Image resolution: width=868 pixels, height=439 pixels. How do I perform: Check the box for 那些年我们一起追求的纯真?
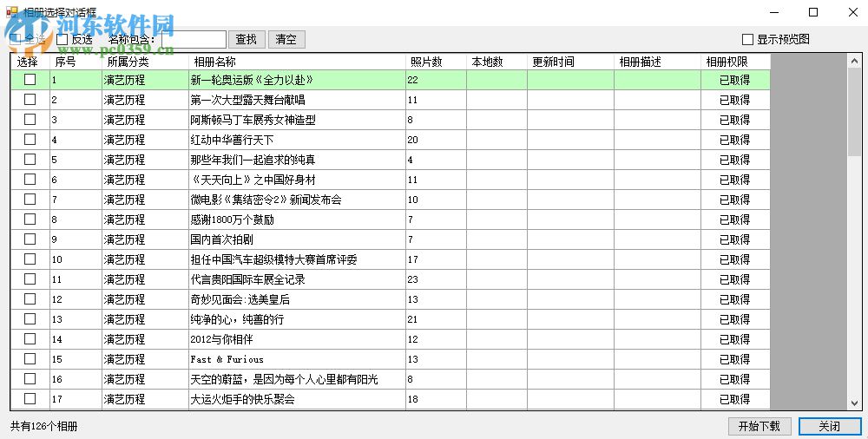point(30,160)
